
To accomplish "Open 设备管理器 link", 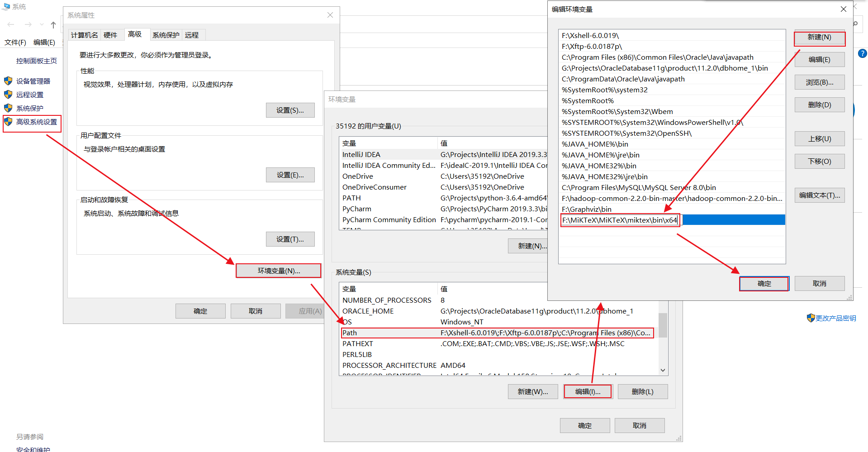I will click(x=33, y=81).
